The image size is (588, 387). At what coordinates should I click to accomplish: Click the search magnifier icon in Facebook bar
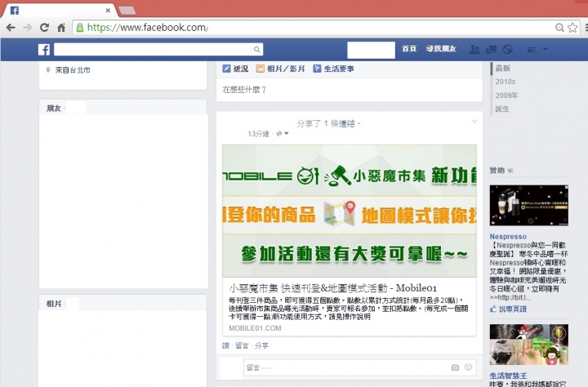(x=257, y=50)
